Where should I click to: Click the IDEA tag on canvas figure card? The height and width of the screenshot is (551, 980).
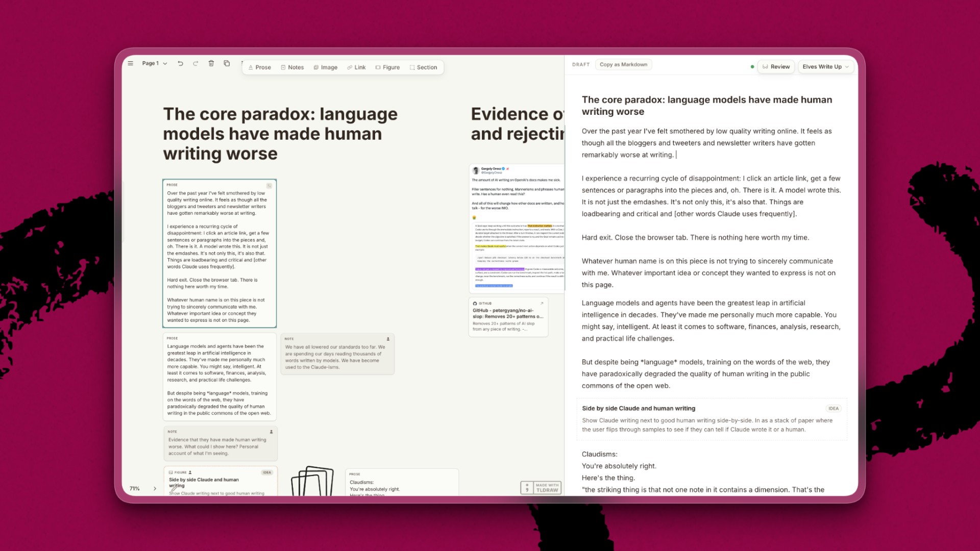click(x=267, y=472)
